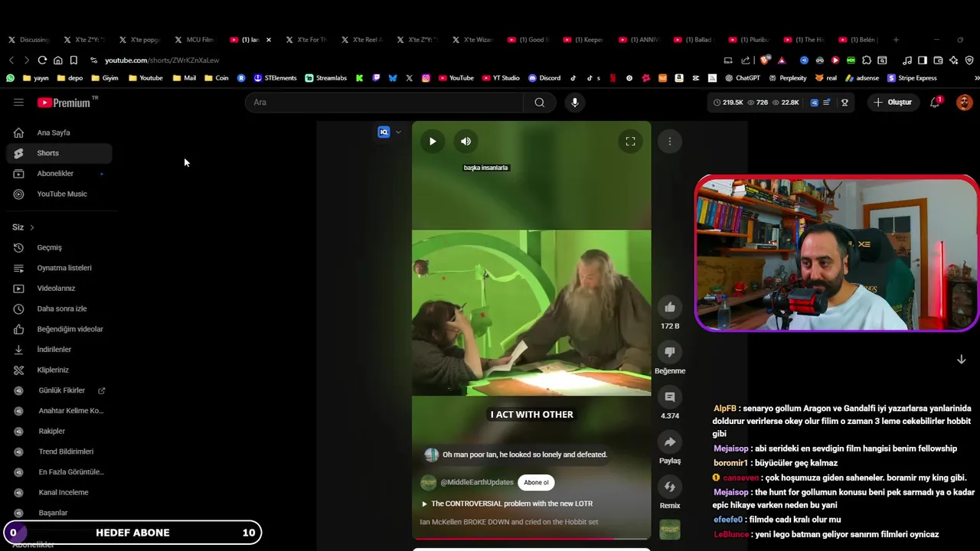The width and height of the screenshot is (980, 551).
Task: Open Kanal İnceleme
Action: [x=59, y=493]
